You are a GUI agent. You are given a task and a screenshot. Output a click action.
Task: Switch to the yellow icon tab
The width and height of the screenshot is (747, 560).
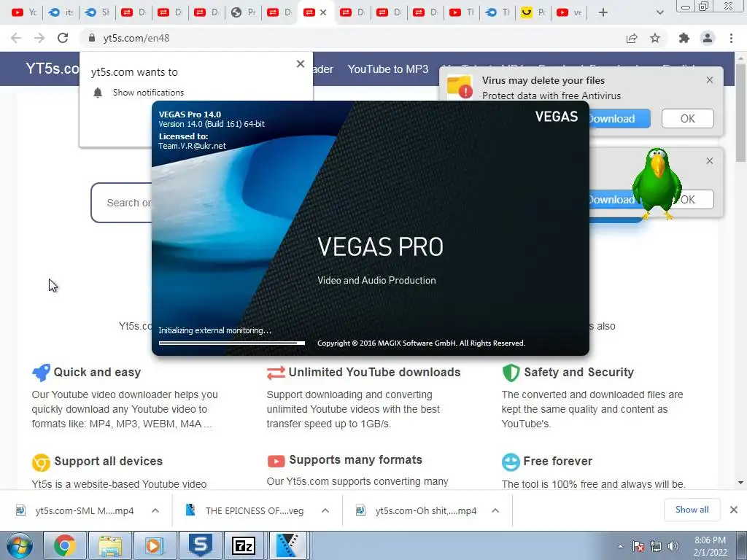pyautogui.click(x=533, y=13)
